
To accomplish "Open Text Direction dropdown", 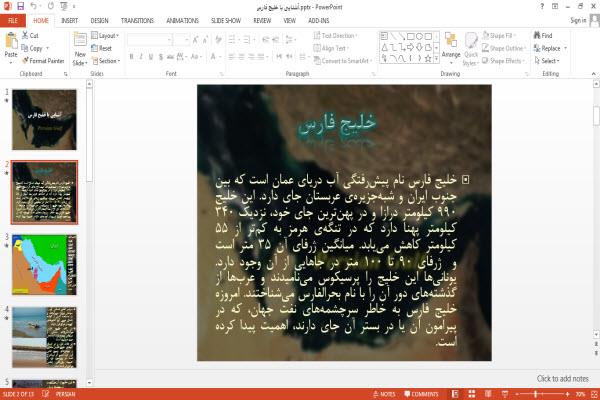I will click(x=336, y=36).
